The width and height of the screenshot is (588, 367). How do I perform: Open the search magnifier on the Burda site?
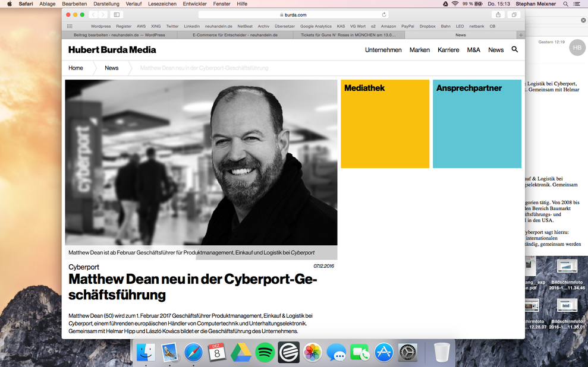[x=515, y=49]
